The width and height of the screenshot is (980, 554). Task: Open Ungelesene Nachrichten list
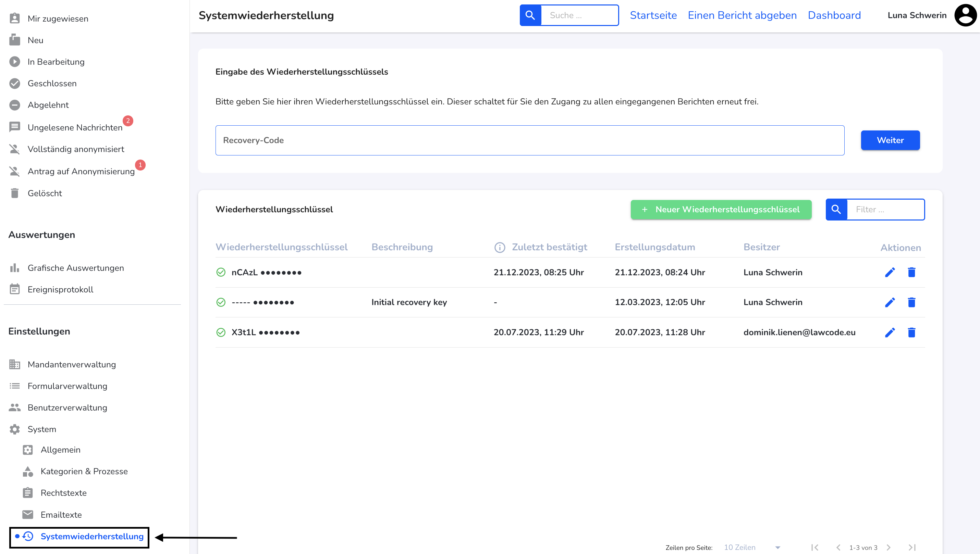(75, 127)
